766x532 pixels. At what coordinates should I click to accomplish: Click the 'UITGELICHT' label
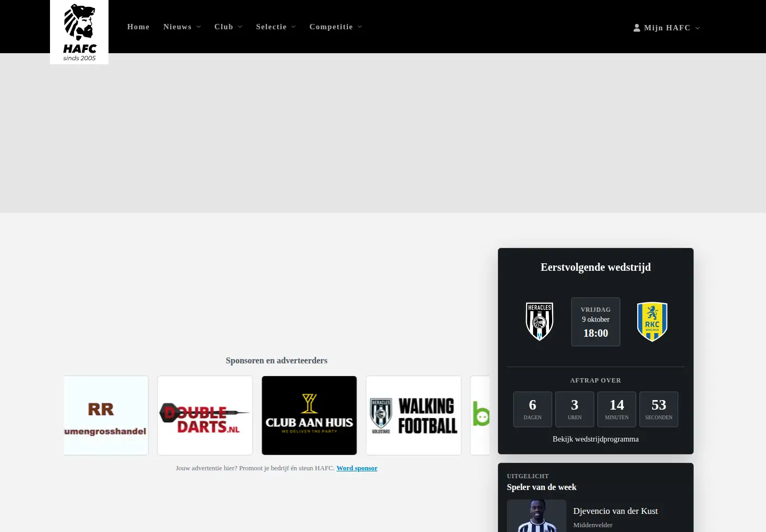coord(528,476)
